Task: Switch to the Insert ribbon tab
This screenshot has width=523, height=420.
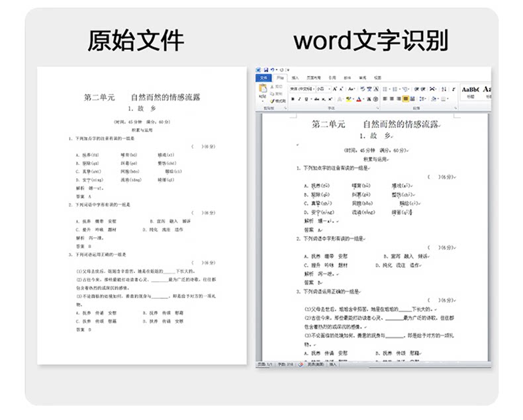Action: 295,77
